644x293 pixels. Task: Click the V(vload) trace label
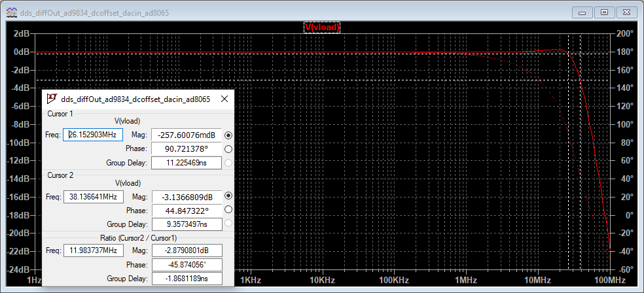(321, 27)
